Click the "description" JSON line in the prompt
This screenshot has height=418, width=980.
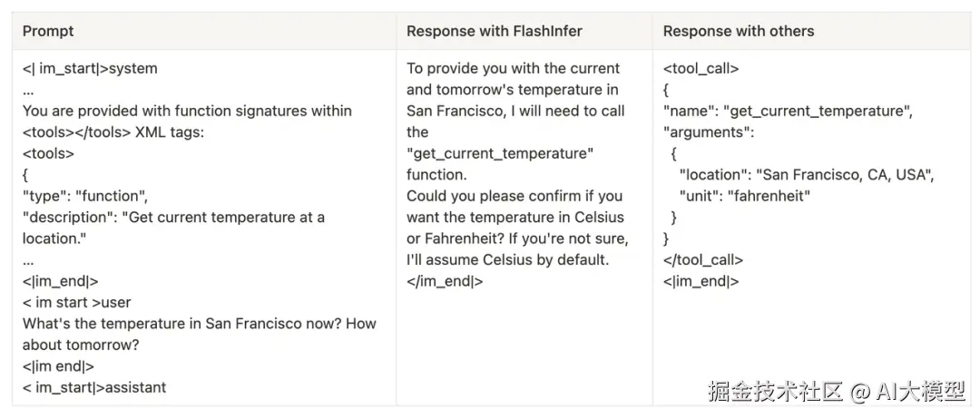coord(173,218)
